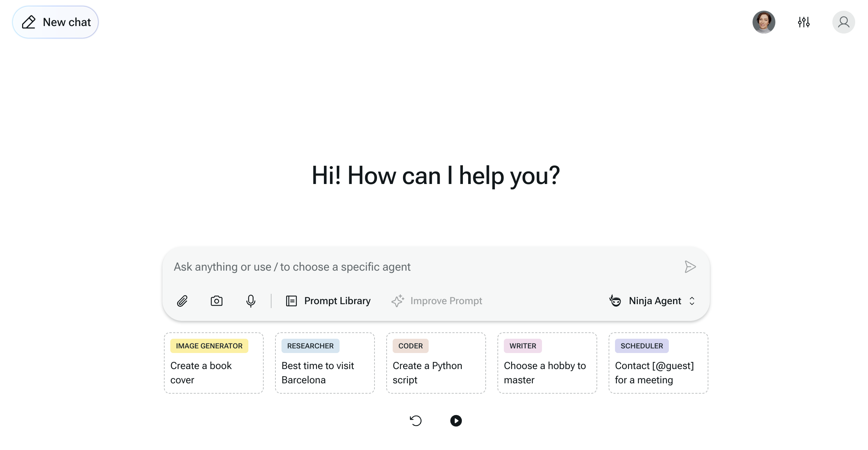Viewport: 868px width, 450px height.
Task: Click the profile avatar photo
Action: [x=764, y=22]
